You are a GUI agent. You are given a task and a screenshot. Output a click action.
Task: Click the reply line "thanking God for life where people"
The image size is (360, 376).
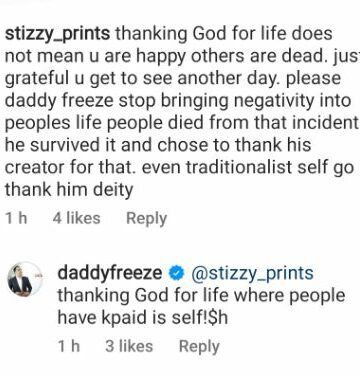pos(201,296)
